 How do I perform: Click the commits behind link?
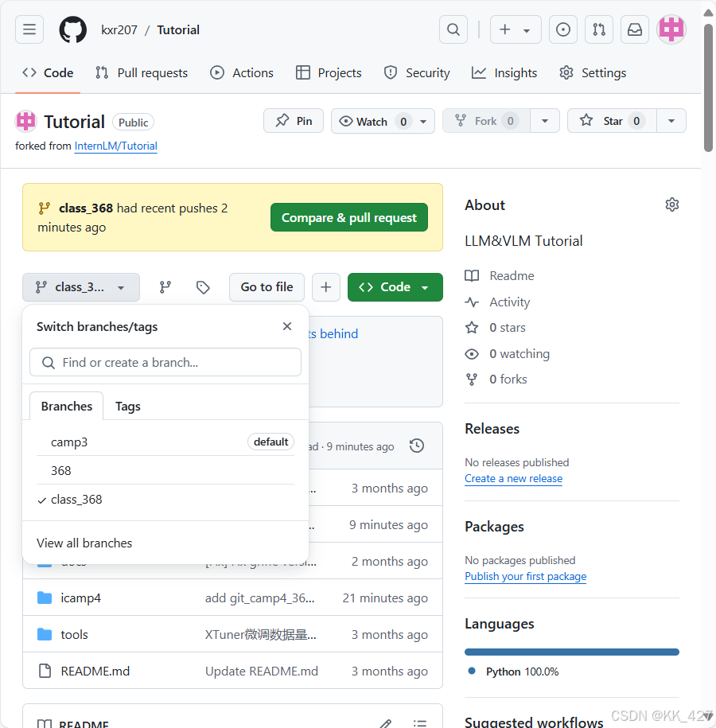click(x=333, y=334)
